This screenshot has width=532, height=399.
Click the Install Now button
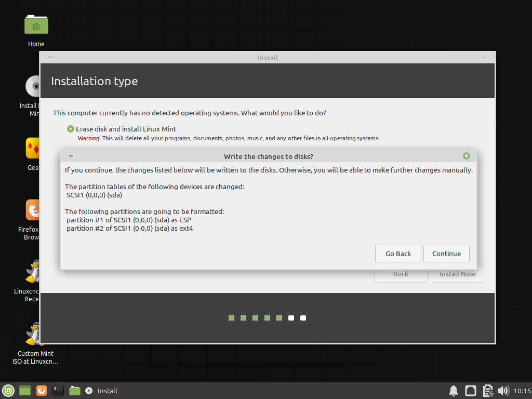(x=457, y=274)
